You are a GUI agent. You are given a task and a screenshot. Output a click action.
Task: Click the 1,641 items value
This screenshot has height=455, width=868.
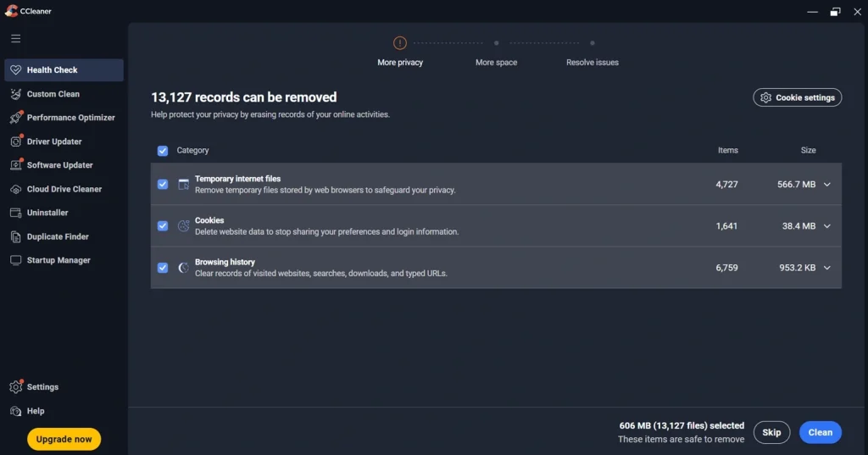coord(726,226)
